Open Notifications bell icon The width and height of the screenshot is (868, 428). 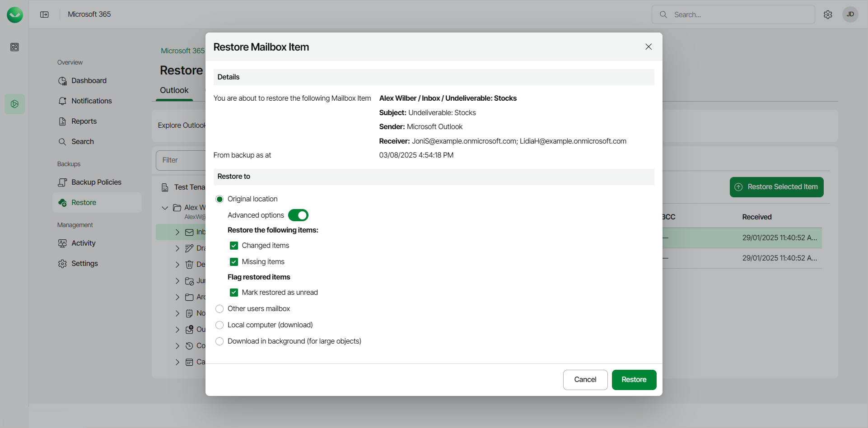tap(62, 101)
